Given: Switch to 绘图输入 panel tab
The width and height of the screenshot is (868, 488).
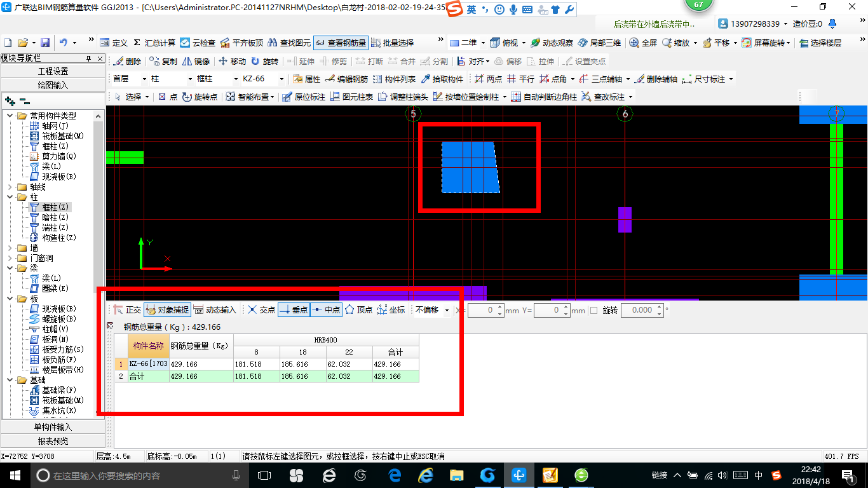Looking at the screenshot, I should (x=53, y=85).
